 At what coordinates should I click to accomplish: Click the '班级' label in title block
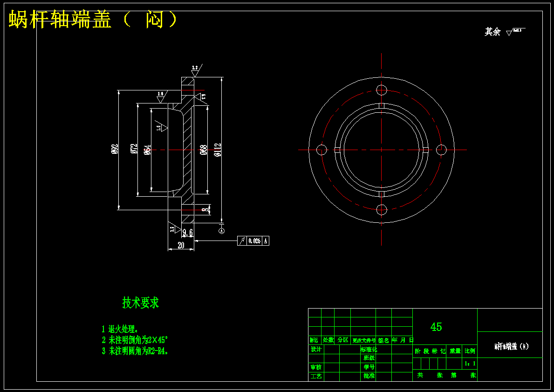tap(369, 358)
